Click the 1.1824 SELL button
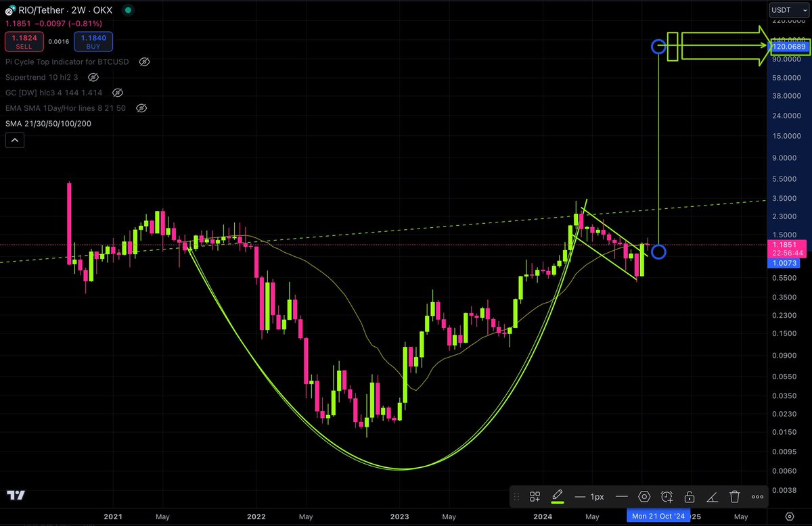Image resolution: width=812 pixels, height=526 pixels. (24, 41)
